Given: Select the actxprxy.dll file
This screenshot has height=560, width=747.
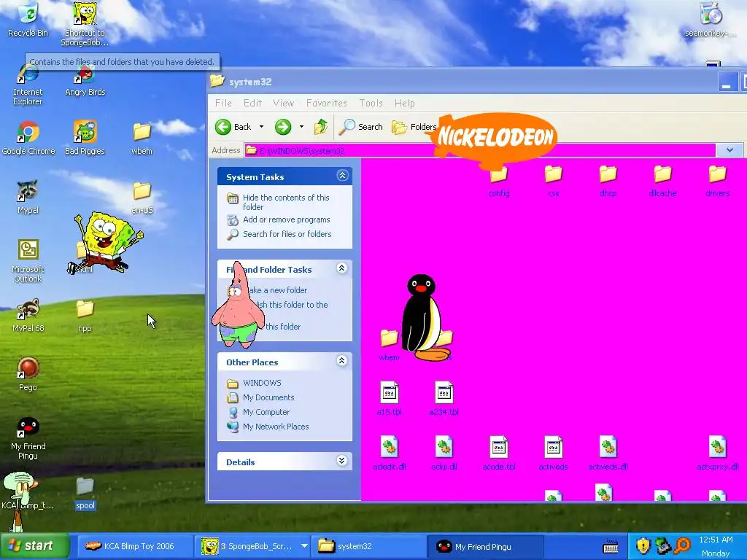Looking at the screenshot, I should coord(718,454).
